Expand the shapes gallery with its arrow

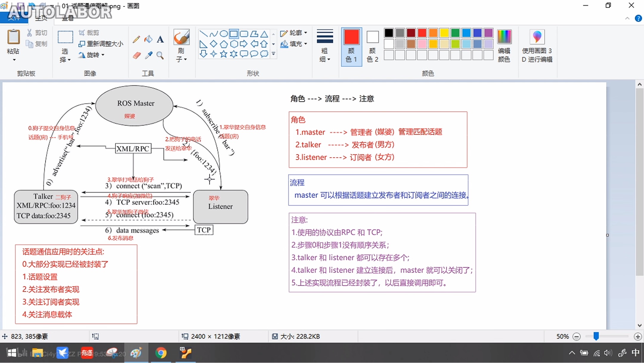tap(273, 54)
